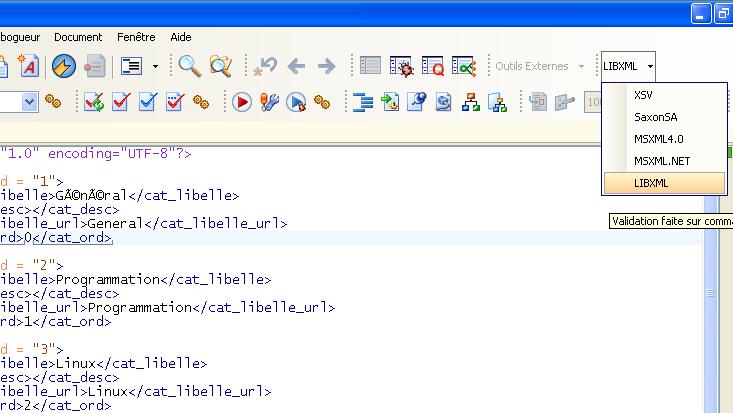Click the indented text layout icon
Screen dimensions: 733x413
131,66
